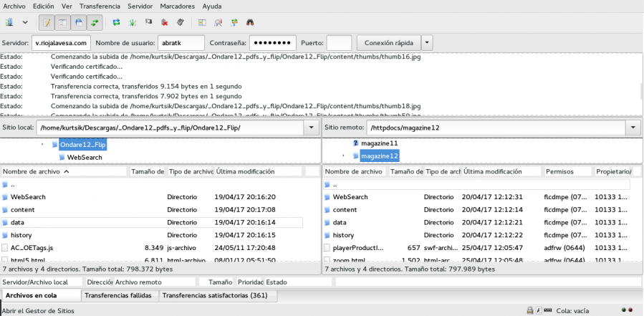Toggle the message log display
Image resolution: width=644 pixels, height=316 pixels.
tap(46, 23)
